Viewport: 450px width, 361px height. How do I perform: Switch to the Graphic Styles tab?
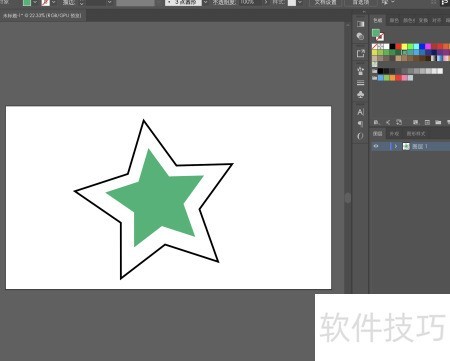416,134
